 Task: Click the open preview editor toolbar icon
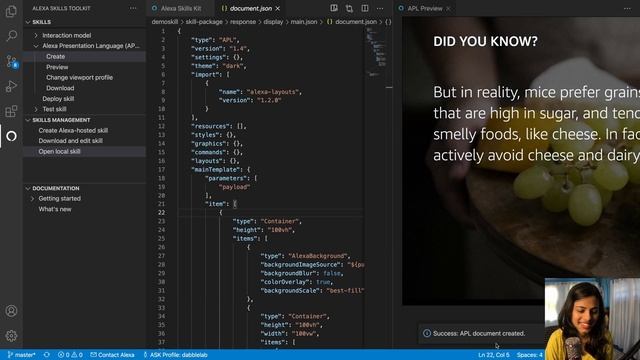[334, 8]
